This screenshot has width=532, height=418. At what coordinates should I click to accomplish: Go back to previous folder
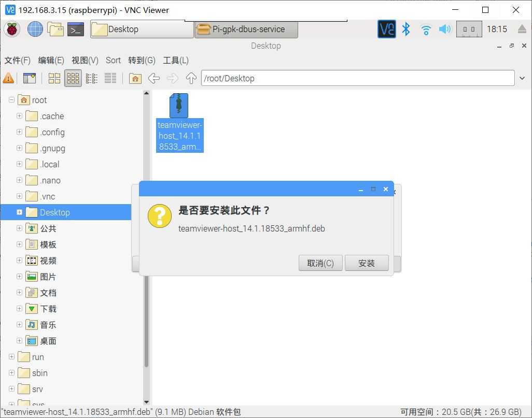[x=154, y=78]
